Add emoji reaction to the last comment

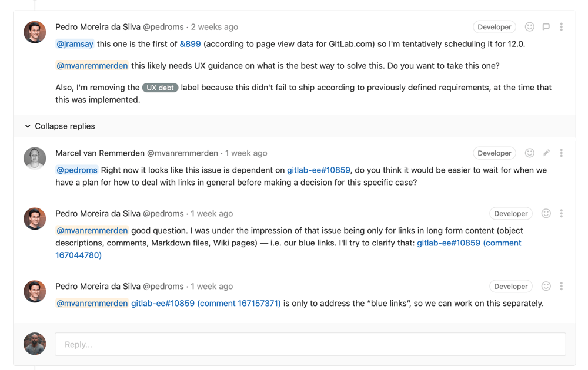pos(546,286)
